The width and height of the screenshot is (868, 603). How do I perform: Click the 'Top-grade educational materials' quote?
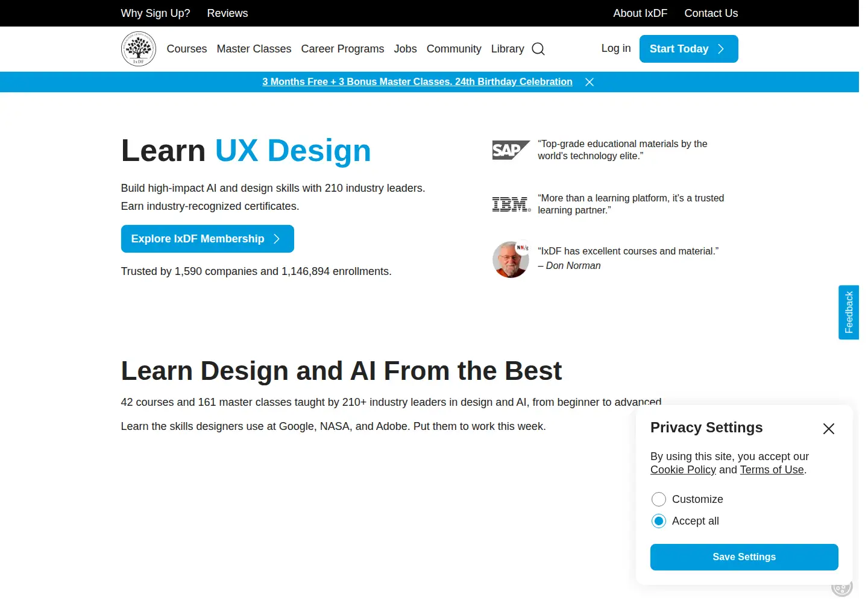coord(623,150)
